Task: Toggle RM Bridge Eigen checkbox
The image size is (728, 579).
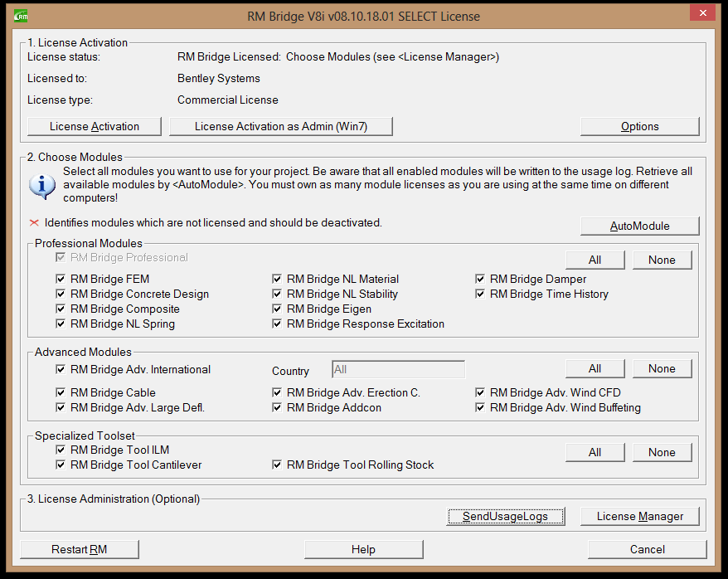Action: click(277, 309)
